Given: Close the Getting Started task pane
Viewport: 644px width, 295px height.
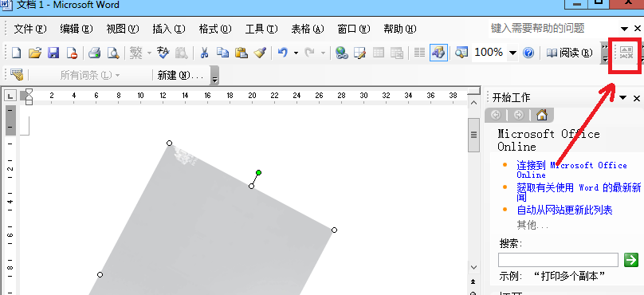Looking at the screenshot, I should click(637, 98).
